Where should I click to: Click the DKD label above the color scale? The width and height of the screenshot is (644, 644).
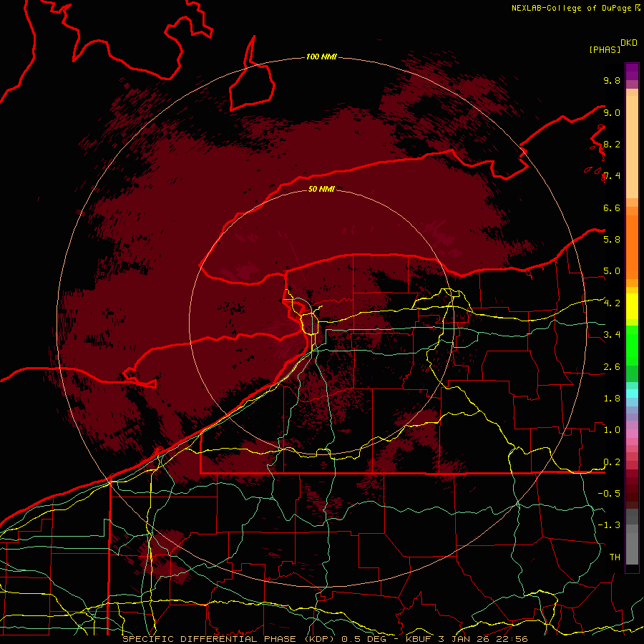(x=629, y=43)
